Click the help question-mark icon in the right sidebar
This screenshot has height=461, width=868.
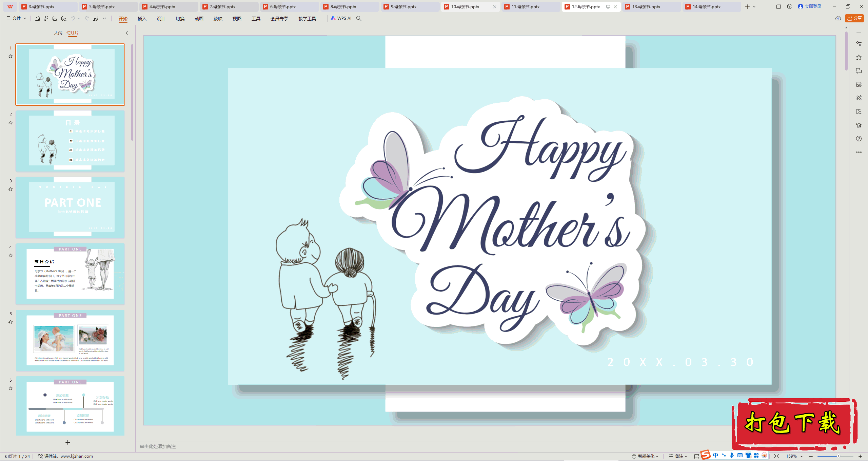click(859, 139)
